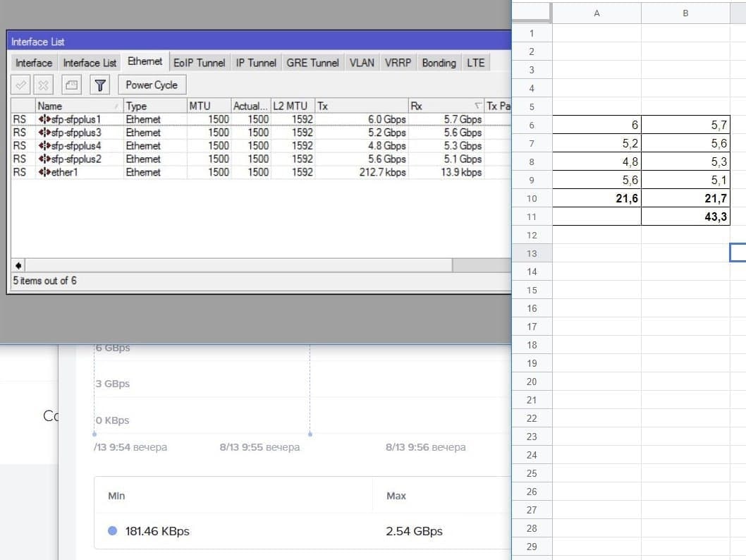Click the scroll-left diamond arrow icon
The height and width of the screenshot is (560, 746).
[x=18, y=265]
